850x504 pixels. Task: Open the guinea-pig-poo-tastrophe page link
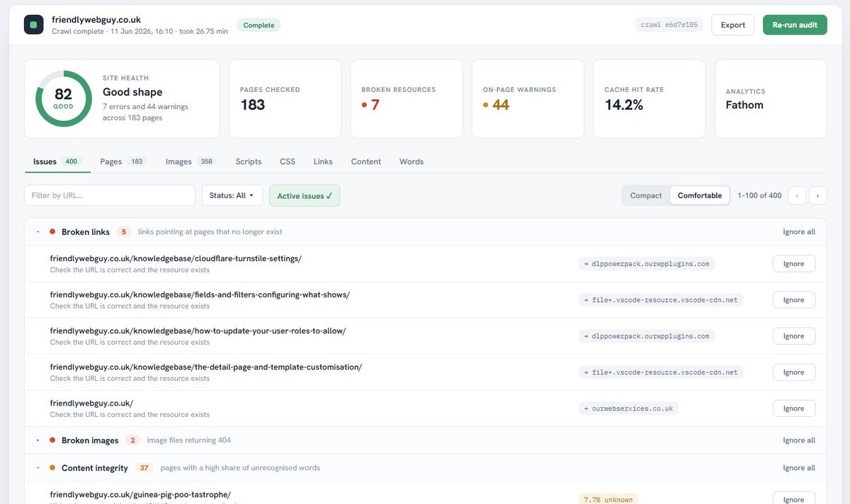coord(140,494)
